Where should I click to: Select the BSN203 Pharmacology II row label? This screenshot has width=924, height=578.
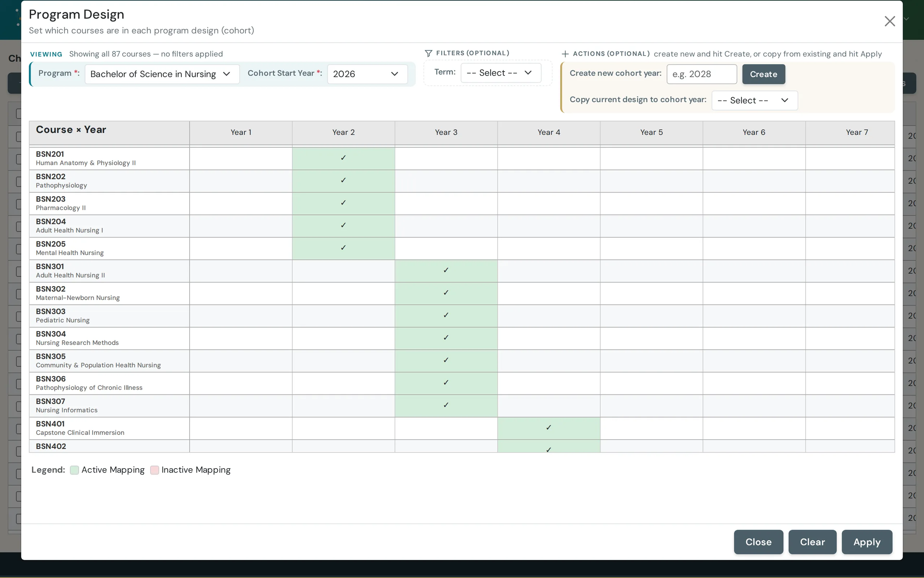[x=109, y=203]
